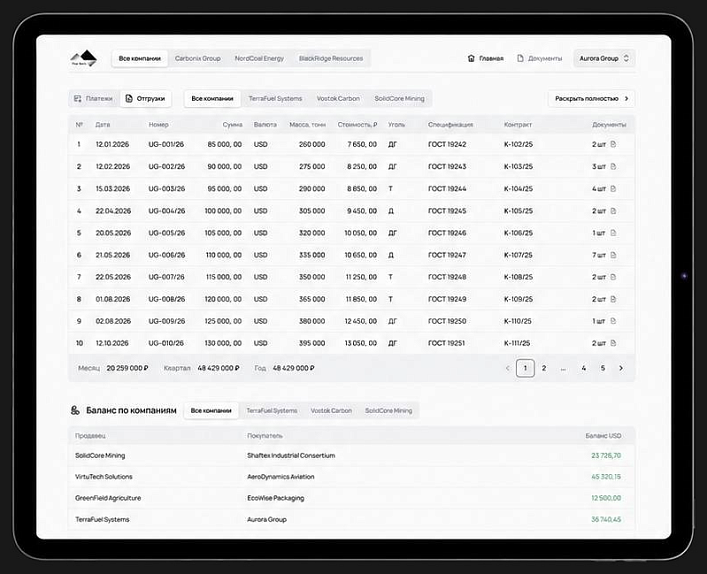Open document icon in row UG-009/26
The width and height of the screenshot is (707, 574).
point(613,321)
